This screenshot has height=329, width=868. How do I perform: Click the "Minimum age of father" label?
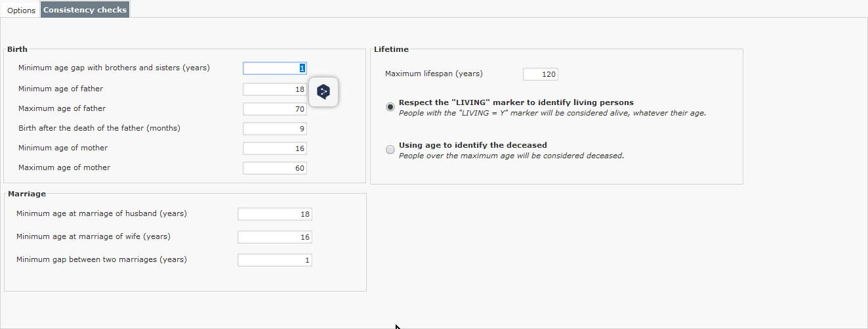tap(60, 89)
